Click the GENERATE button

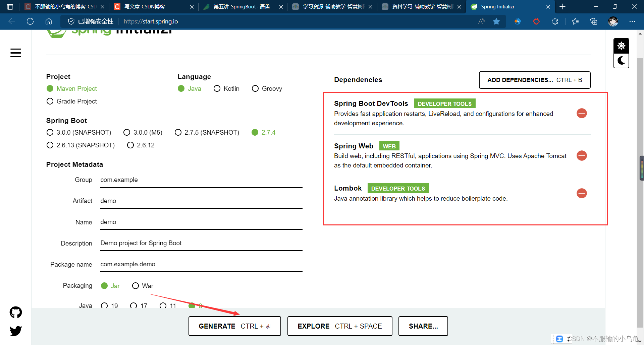pyautogui.click(x=234, y=326)
